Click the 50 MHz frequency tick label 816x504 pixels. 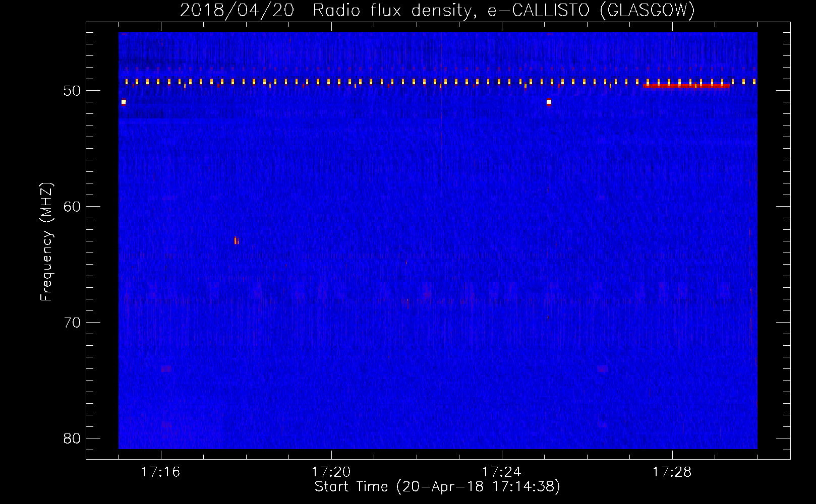[72, 91]
